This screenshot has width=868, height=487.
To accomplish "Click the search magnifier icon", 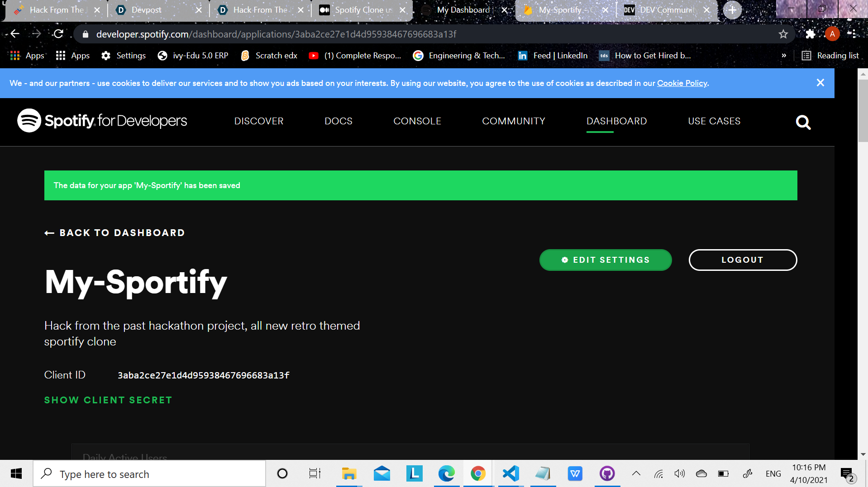I will pyautogui.click(x=803, y=122).
